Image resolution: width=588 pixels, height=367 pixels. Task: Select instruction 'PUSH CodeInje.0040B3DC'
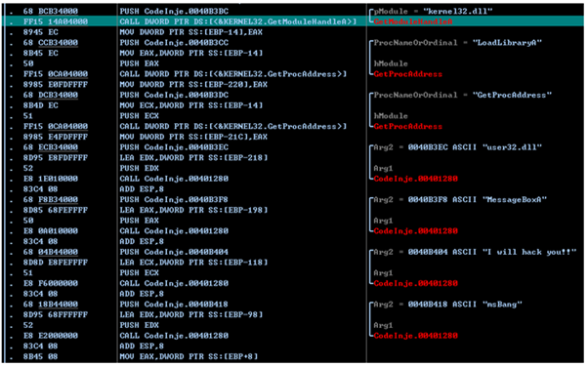174,96
